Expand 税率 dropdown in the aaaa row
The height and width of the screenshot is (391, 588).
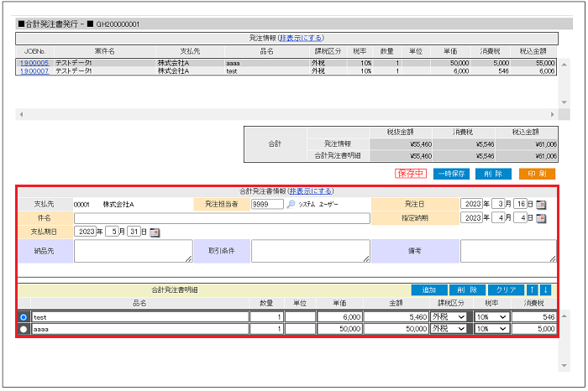[491, 330]
